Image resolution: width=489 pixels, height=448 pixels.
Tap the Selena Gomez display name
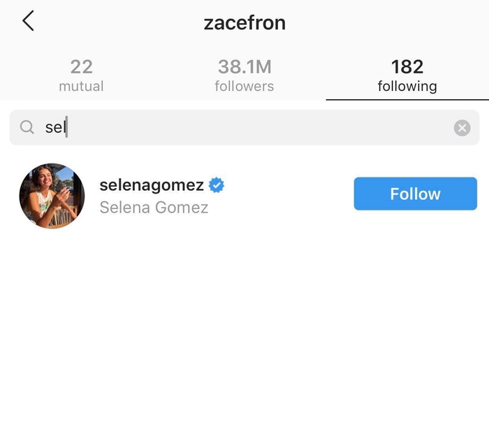pyautogui.click(x=154, y=208)
